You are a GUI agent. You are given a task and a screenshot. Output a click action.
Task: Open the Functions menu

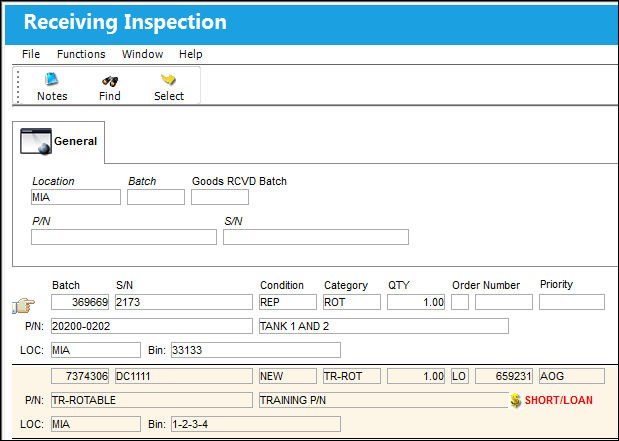tap(81, 54)
